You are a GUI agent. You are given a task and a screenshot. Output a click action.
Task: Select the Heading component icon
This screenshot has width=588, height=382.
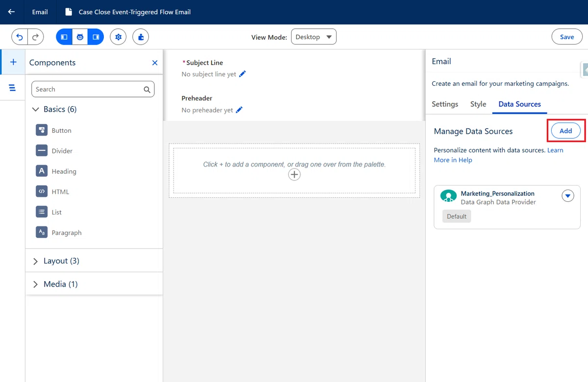point(42,171)
